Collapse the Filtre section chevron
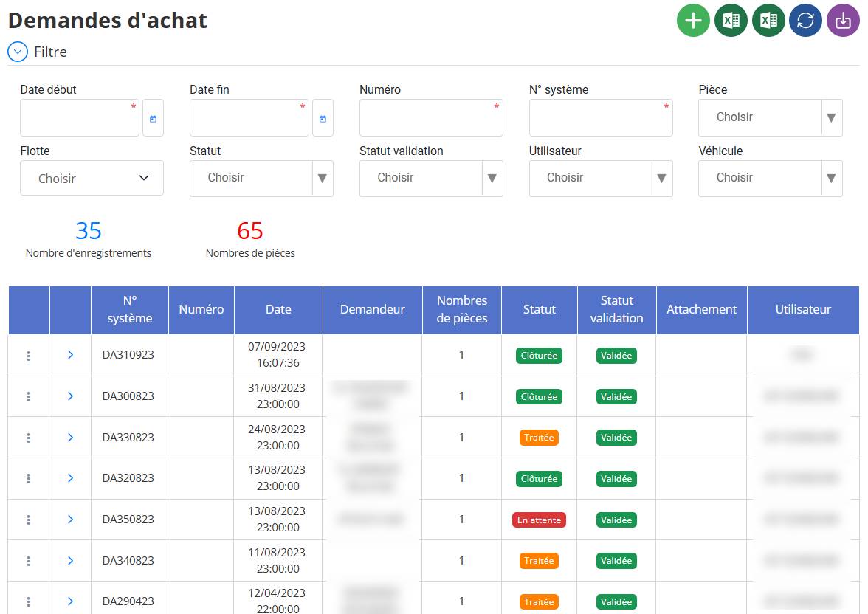The width and height of the screenshot is (868, 614). click(x=18, y=52)
